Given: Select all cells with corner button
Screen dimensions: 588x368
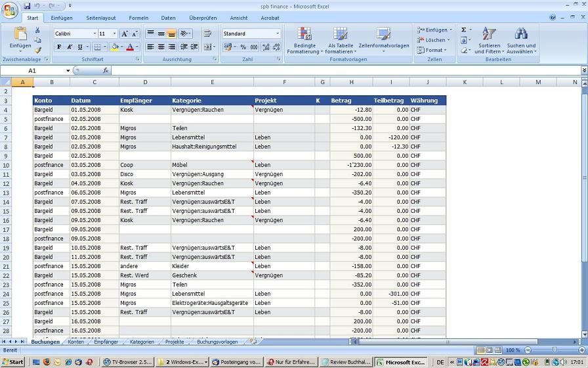Looking at the screenshot, I should [6, 82].
